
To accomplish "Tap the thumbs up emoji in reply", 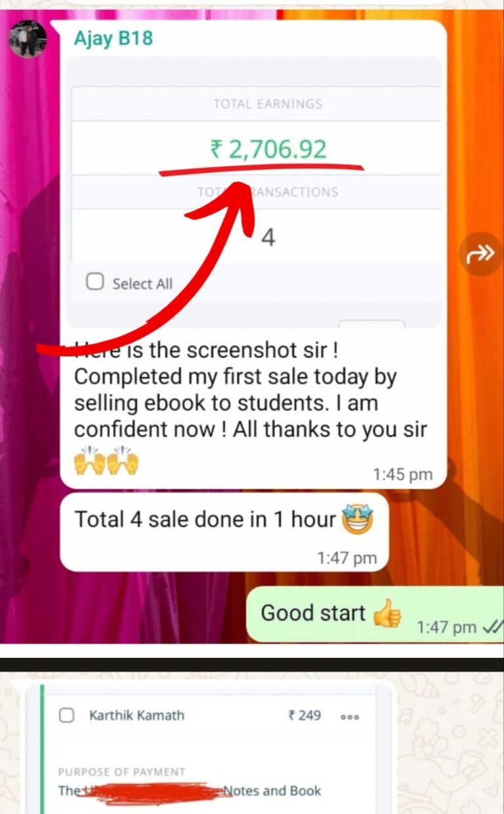I will [387, 614].
